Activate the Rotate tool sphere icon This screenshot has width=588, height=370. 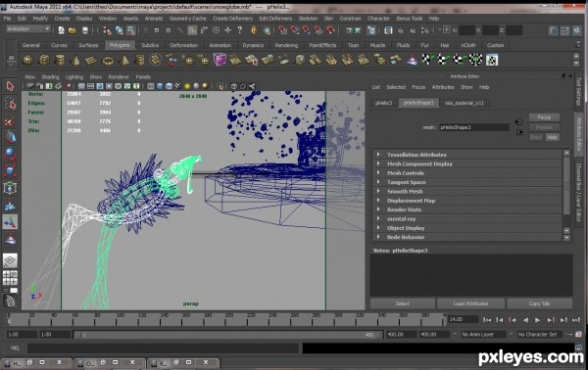pos(10,154)
